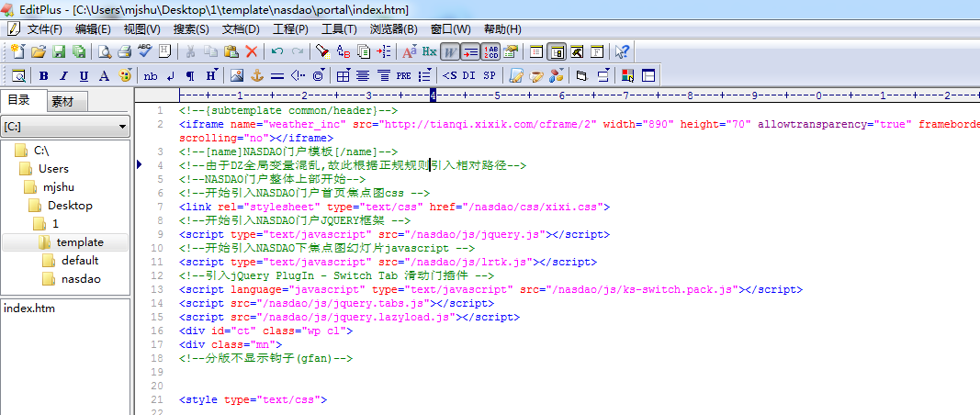
Task: Click the Print icon
Action: click(124, 51)
